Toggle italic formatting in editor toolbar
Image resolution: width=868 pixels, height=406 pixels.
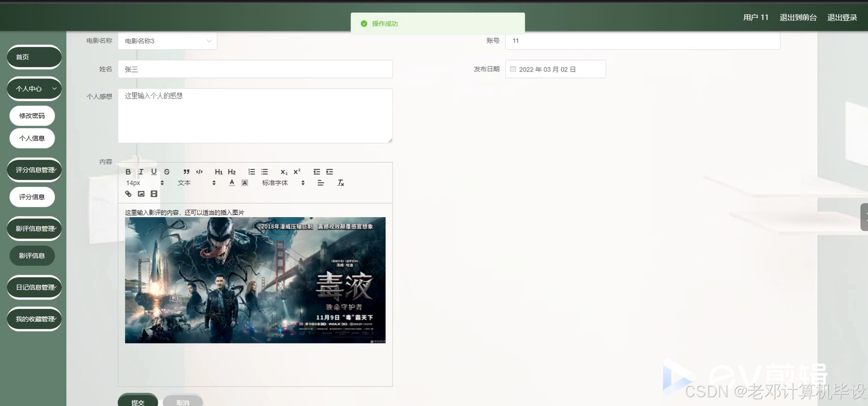tap(141, 172)
